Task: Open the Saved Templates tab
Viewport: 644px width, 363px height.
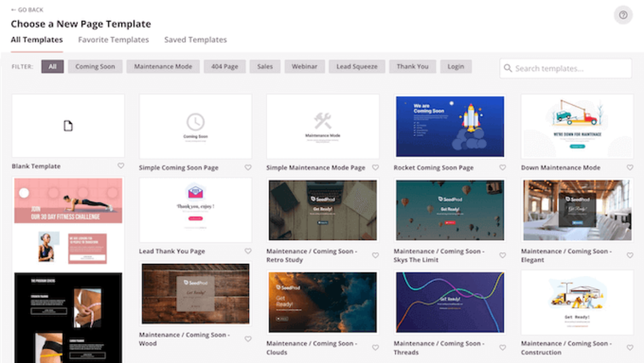Action: pyautogui.click(x=195, y=40)
